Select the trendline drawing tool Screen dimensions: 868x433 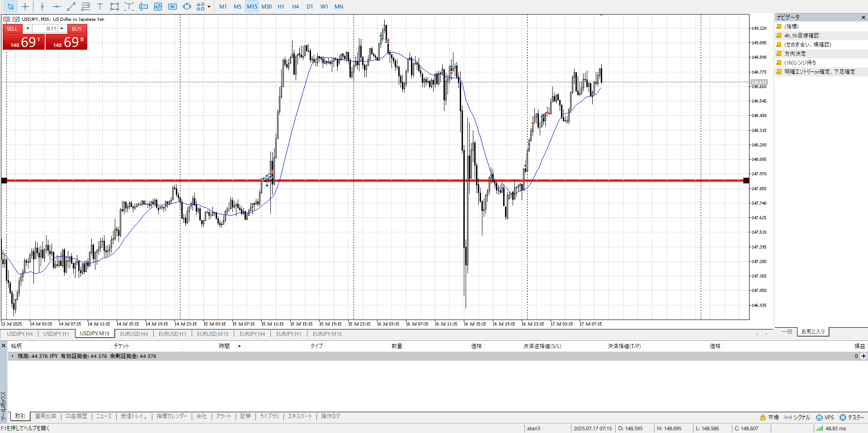[x=71, y=6]
